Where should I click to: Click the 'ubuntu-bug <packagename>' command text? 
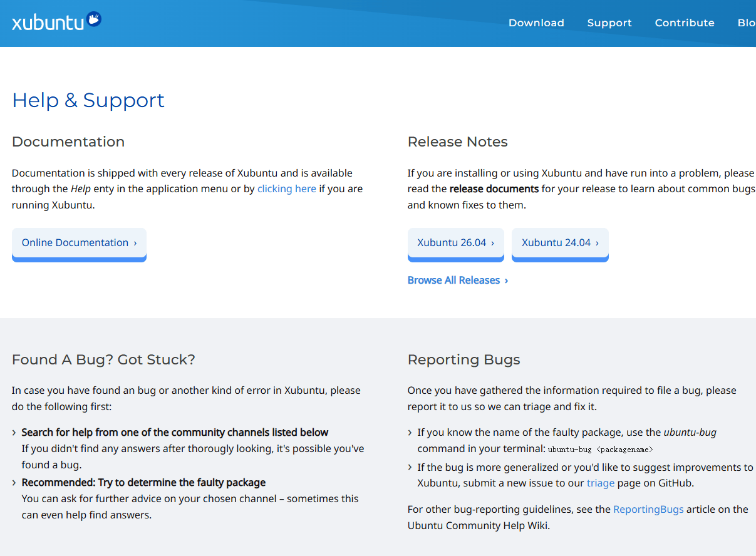pos(601,449)
